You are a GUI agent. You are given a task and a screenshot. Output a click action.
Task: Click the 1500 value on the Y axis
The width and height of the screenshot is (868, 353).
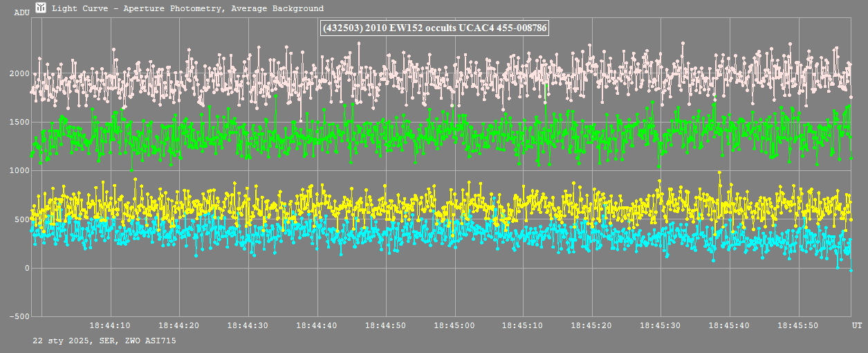click(20, 123)
